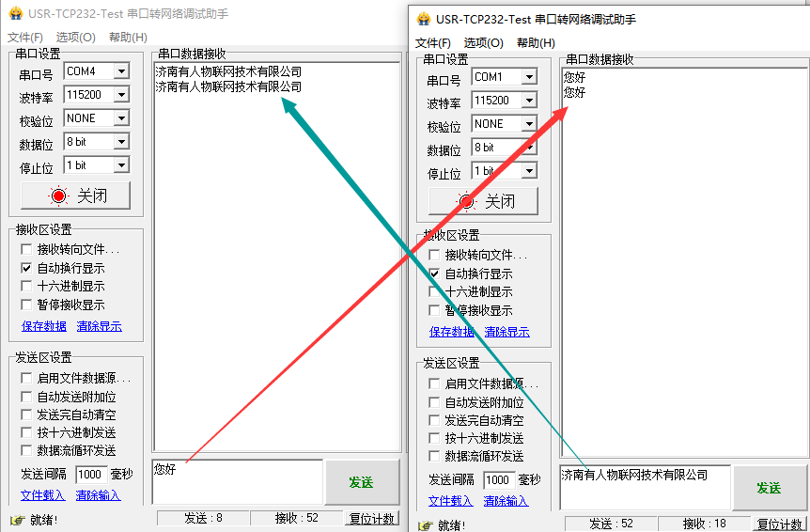Screen dimensions: 810x532
Task: Expand the left window's 停止位 1 bit dropdown
Action: (121, 165)
